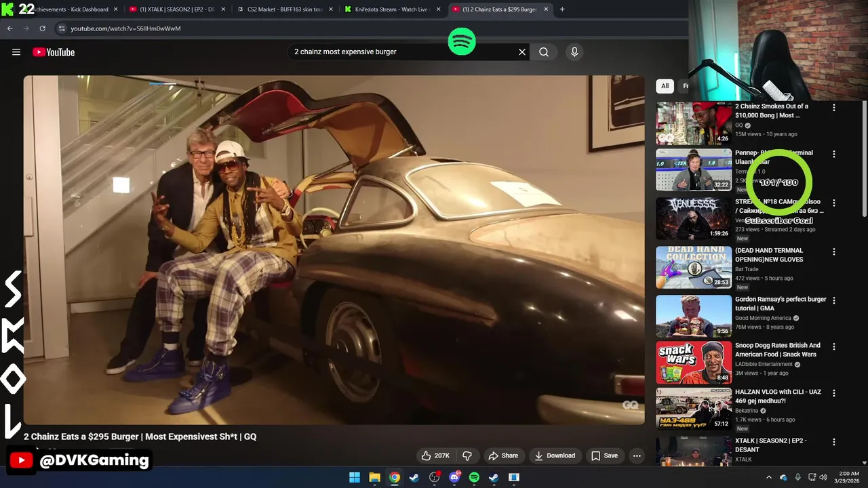Open options for VENUESSS stream video
The height and width of the screenshot is (488, 868).
[834, 203]
